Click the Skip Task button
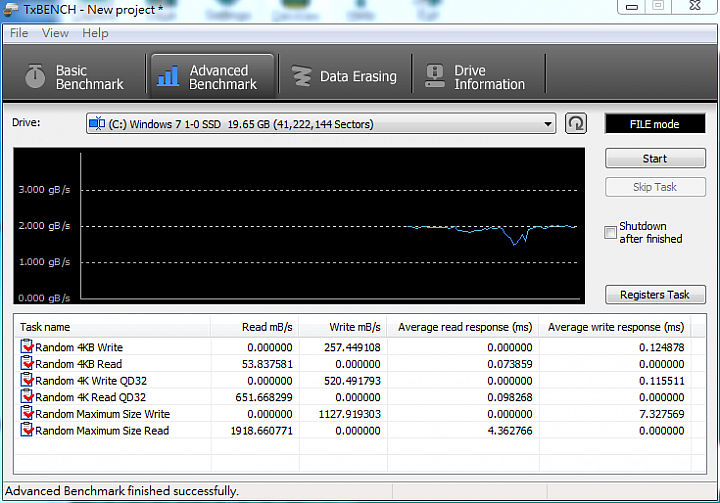720x503 pixels. (655, 187)
